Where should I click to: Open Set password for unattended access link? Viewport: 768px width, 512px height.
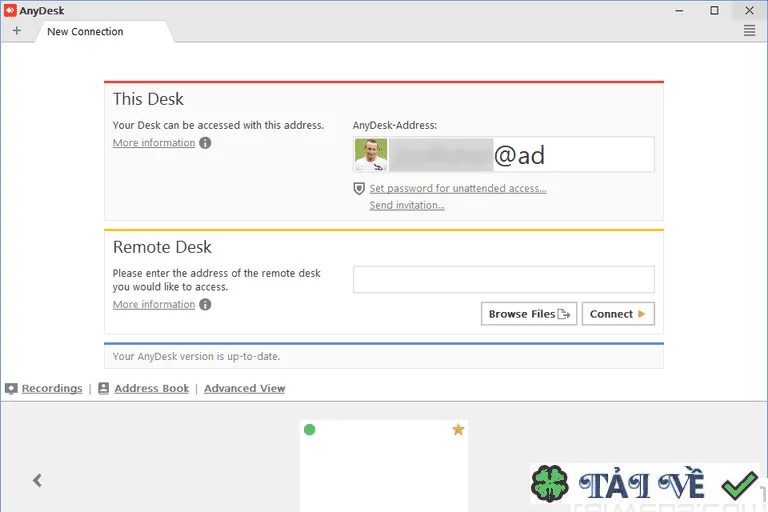click(x=457, y=189)
